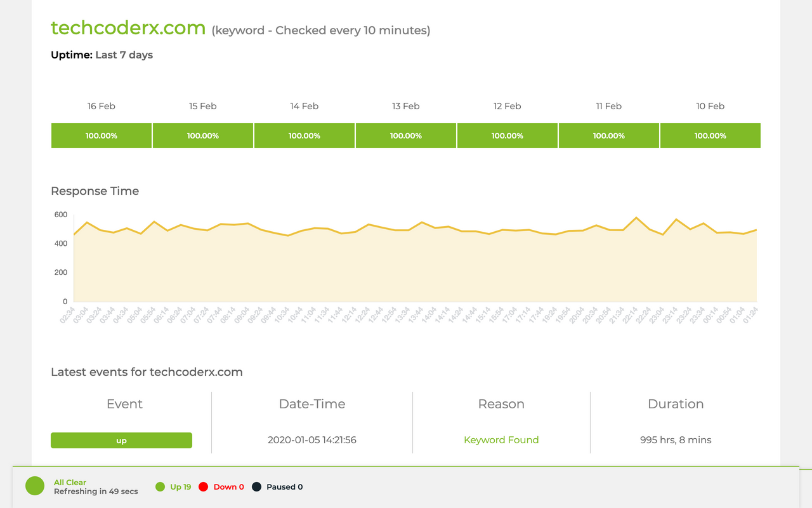Image resolution: width=812 pixels, height=508 pixels.
Task: Click the 10 Feb 100.00% uptime bar
Action: (710, 136)
